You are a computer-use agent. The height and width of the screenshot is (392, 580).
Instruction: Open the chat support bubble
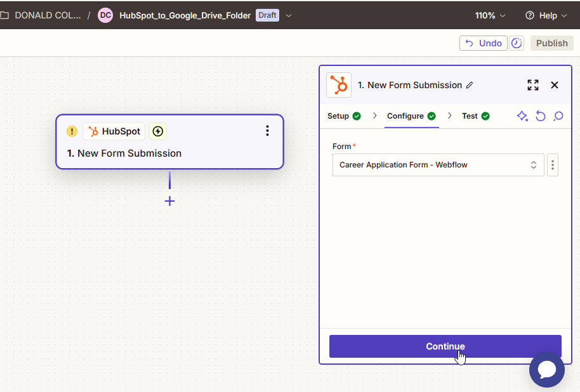pyautogui.click(x=547, y=370)
